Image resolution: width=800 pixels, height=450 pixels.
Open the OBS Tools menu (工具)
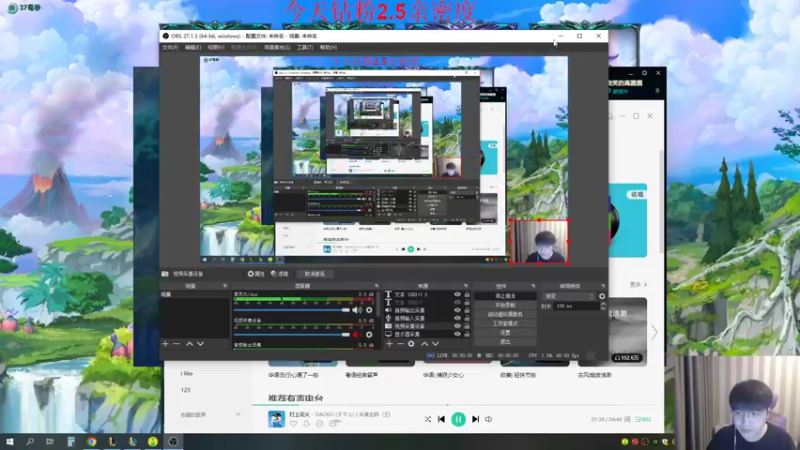(305, 47)
